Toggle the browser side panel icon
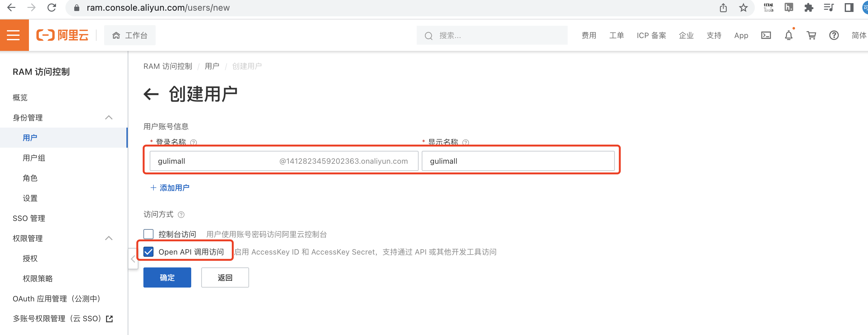The height and width of the screenshot is (335, 868). (x=849, y=8)
